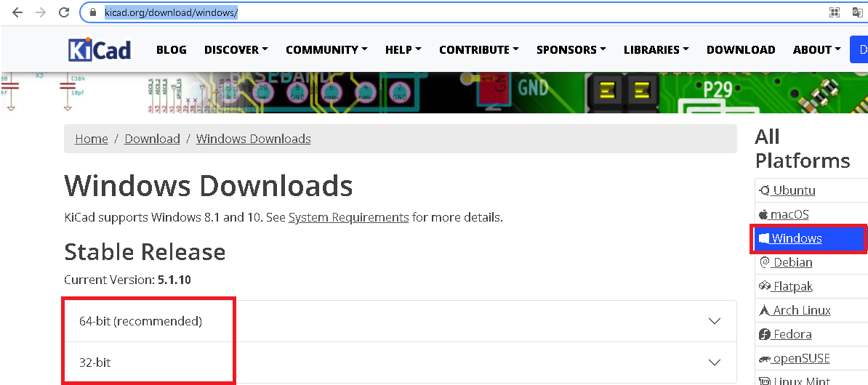Click the Arch Linux logo icon
Screen dimensions: 868x385
click(765, 310)
